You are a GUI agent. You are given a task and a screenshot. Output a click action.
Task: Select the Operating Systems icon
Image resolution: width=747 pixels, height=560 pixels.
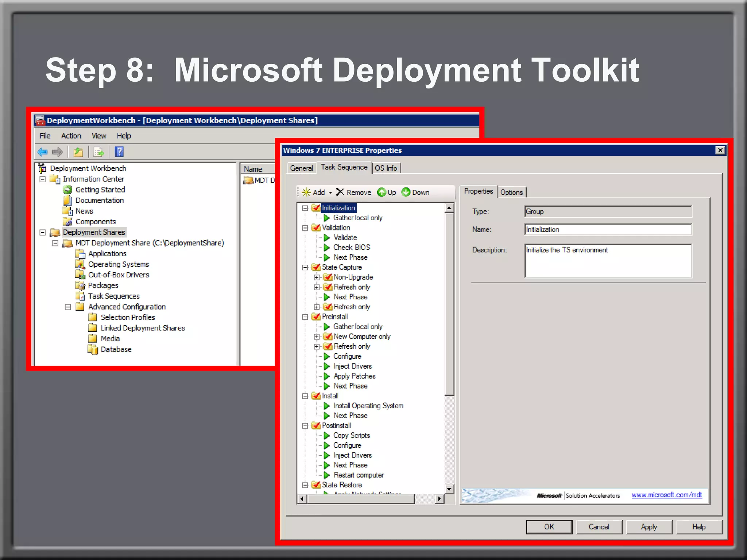80,264
